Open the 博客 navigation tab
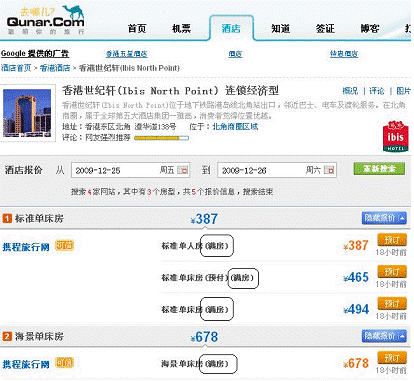The height and width of the screenshot is (381, 414). click(370, 29)
